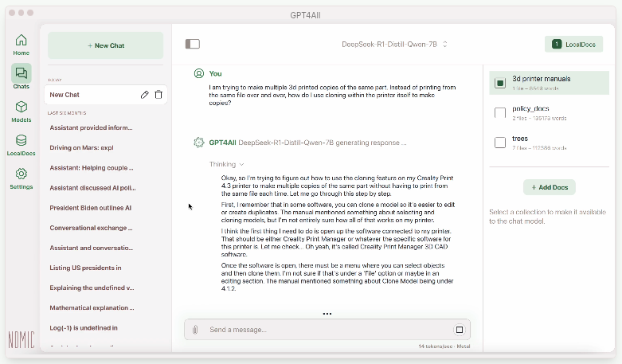Click the pencil icon to rename New Chat

point(144,95)
